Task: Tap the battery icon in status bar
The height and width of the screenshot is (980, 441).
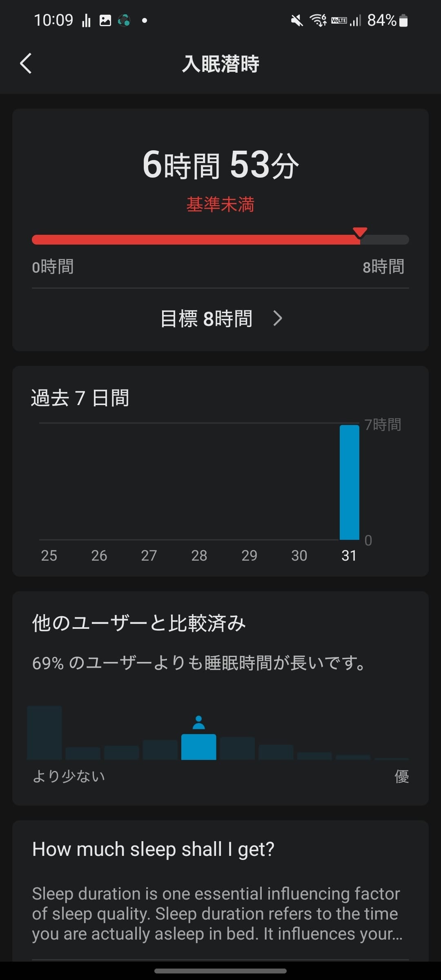Action: pyautogui.click(x=403, y=20)
